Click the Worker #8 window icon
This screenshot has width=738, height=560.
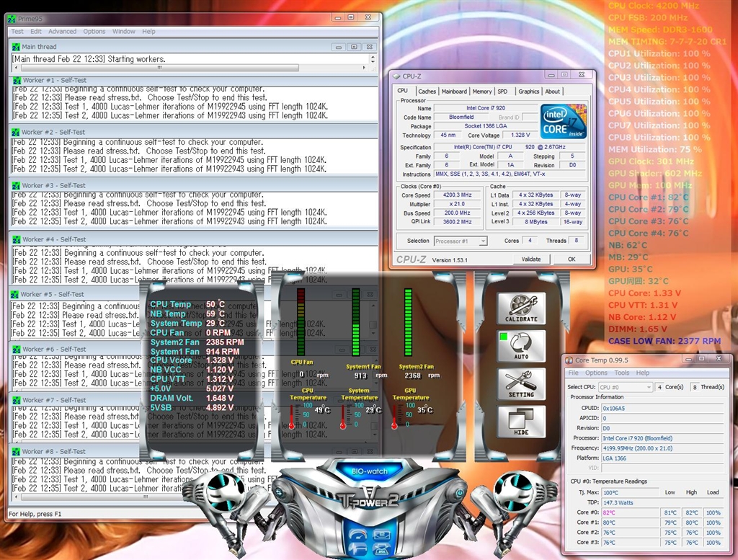16,451
